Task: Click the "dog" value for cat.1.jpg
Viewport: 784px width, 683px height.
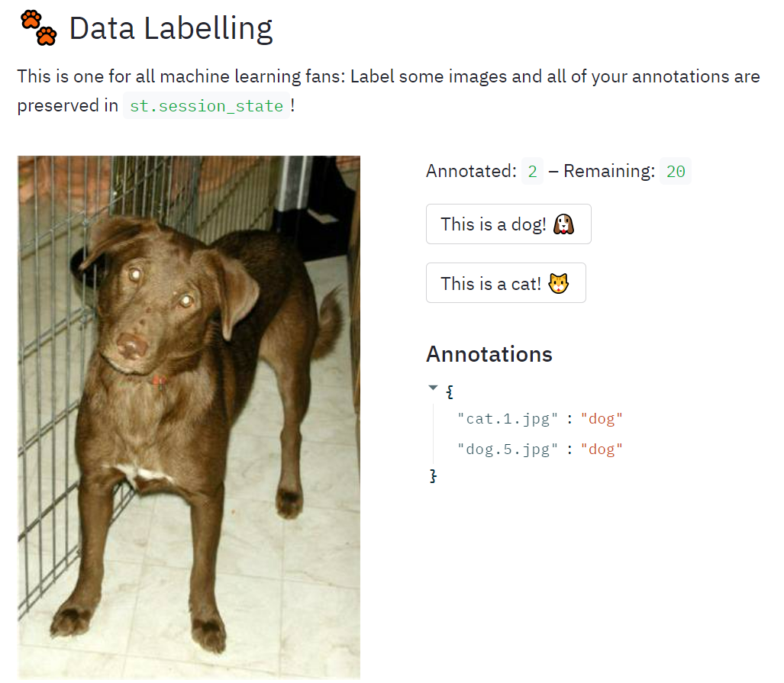Action: click(x=602, y=419)
